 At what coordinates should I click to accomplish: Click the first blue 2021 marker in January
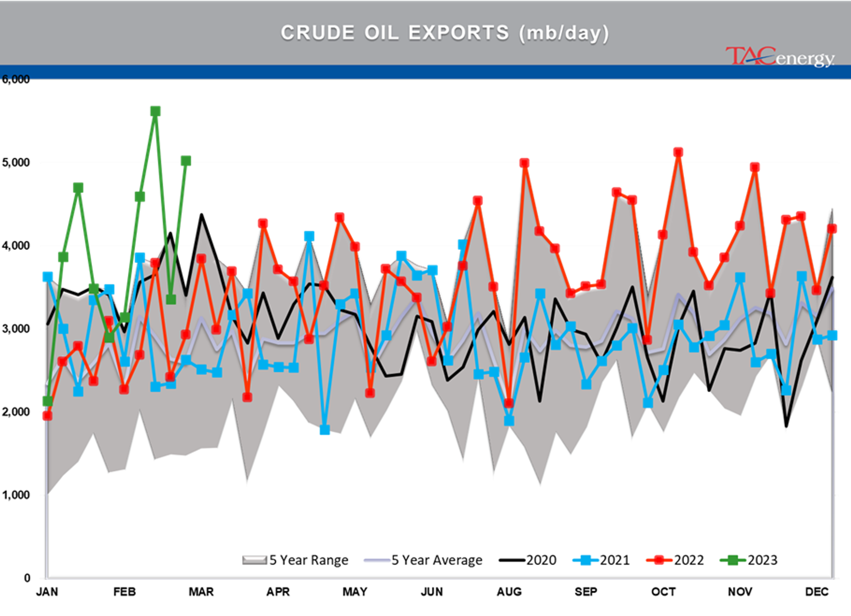pos(48,277)
